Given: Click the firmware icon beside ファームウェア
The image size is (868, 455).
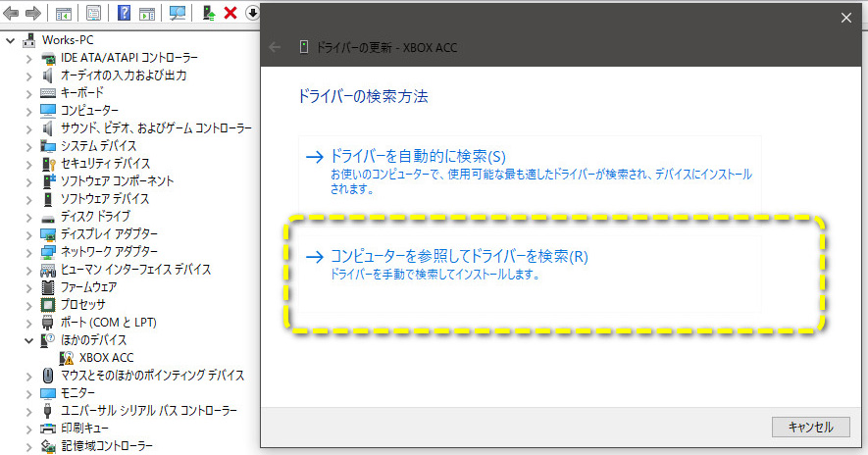Looking at the screenshot, I should click(x=48, y=287).
